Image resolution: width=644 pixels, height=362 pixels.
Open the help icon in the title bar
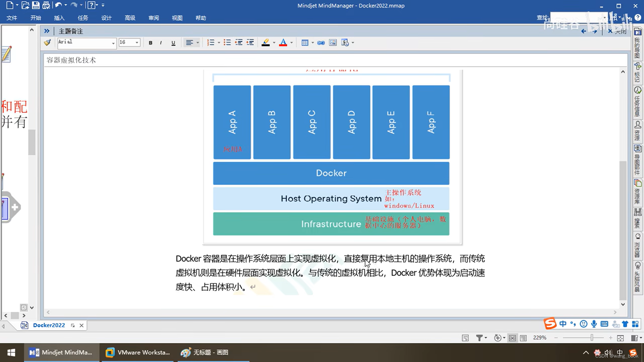pos(91,5)
